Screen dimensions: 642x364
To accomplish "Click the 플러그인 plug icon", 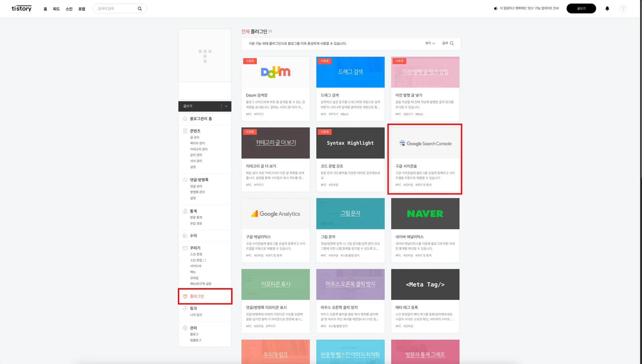I will [185, 296].
